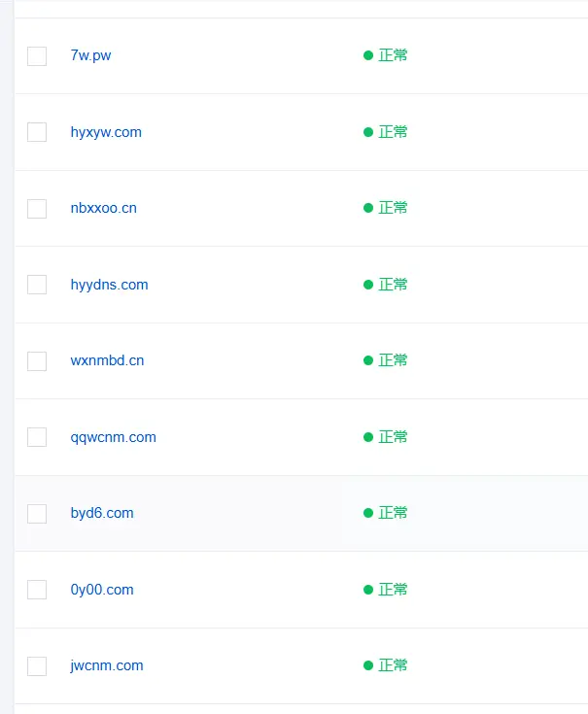Mark the wxnmbd.cn row checkbox
The image size is (588, 714).
point(37,361)
